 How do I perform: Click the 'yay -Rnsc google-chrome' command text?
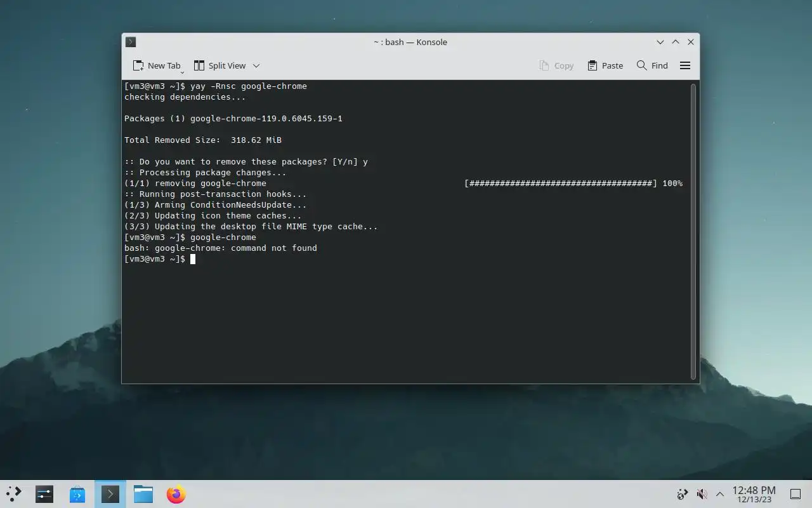249,86
